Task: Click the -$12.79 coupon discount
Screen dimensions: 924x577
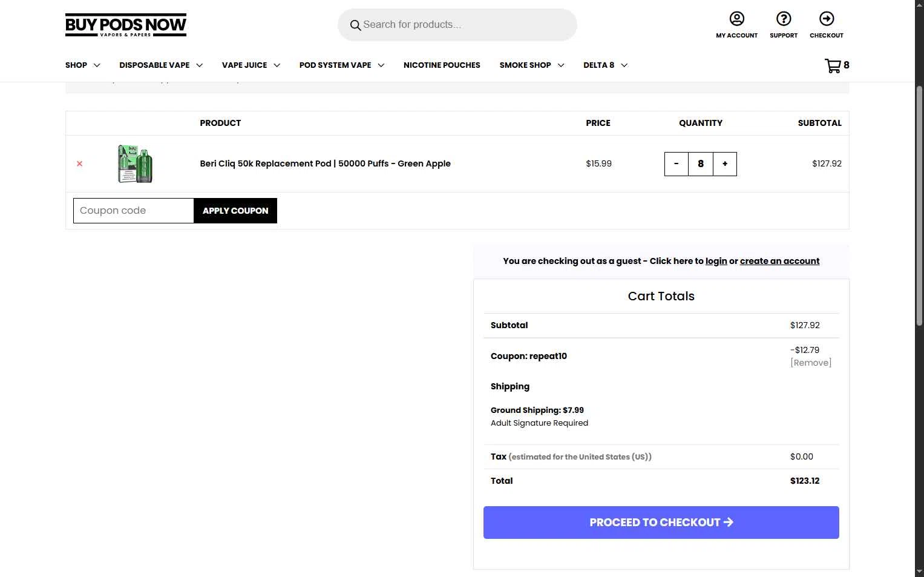Action: click(x=805, y=350)
